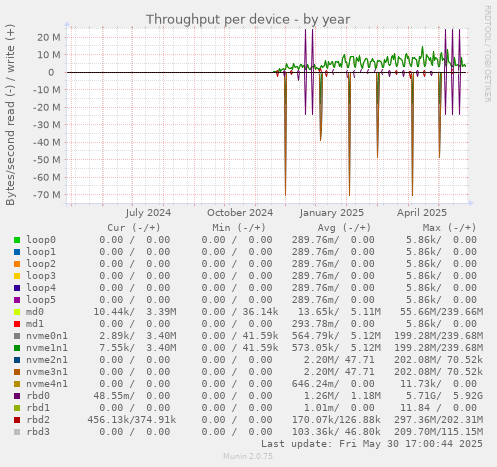This screenshot has height=467, width=497.
Task: Click the 'Max (-/+)' column header
Action: pyautogui.click(x=450, y=228)
